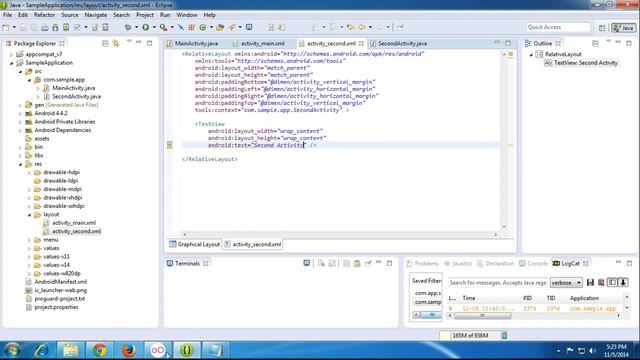Viewport: 640px width, 360px height.
Task: Open the File menu
Action: (7, 15)
